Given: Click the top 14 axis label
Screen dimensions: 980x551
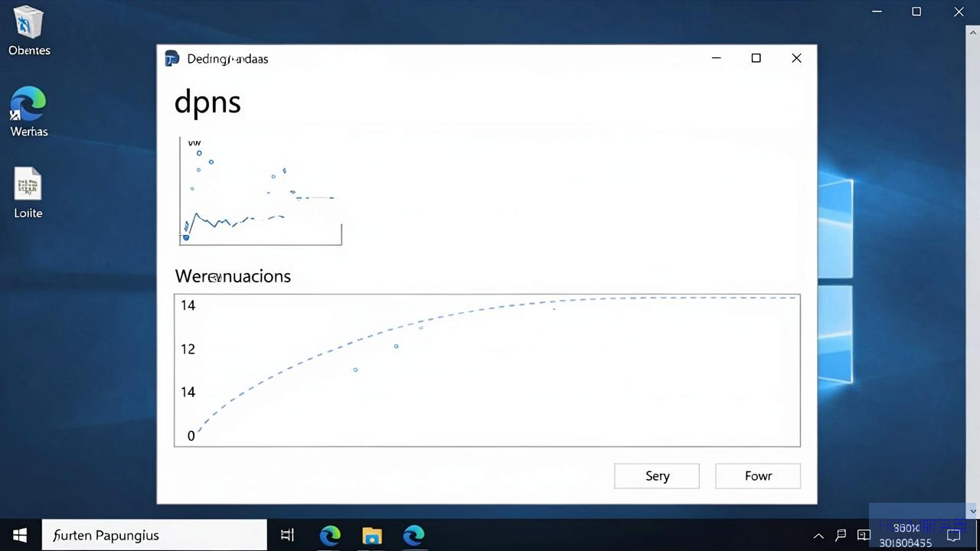Looking at the screenshot, I should click(188, 305).
